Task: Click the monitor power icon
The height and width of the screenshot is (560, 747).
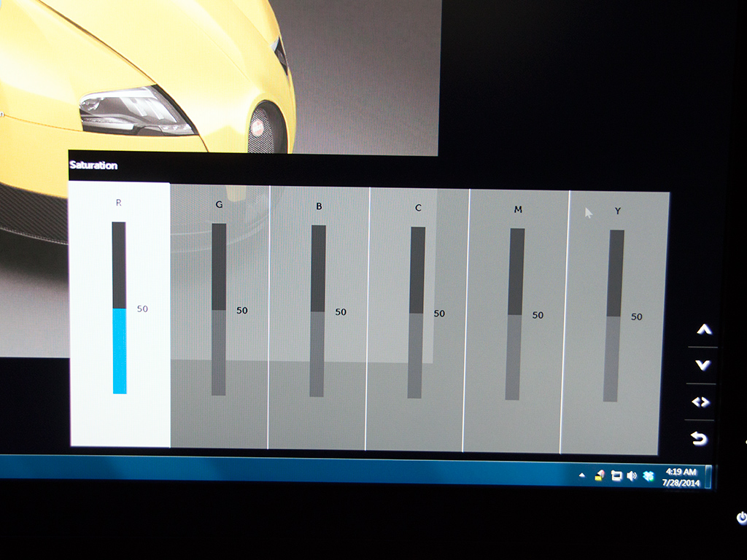Action: point(741,517)
